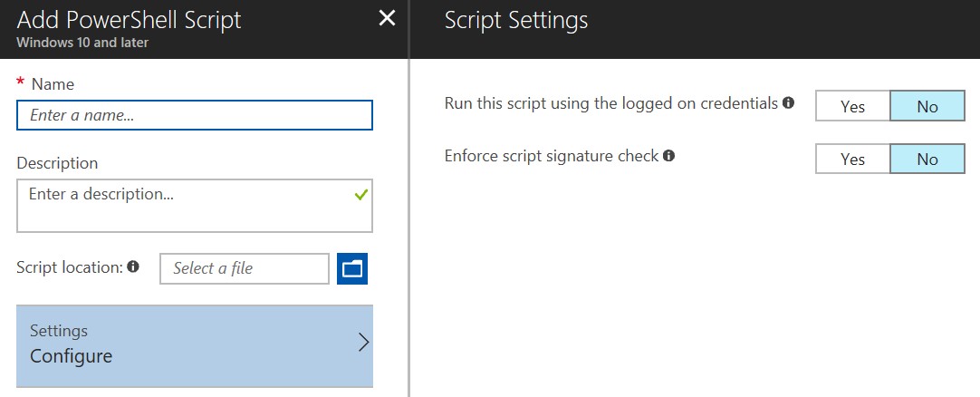Click the Description text box
The height and width of the screenshot is (397, 980).
(x=195, y=206)
